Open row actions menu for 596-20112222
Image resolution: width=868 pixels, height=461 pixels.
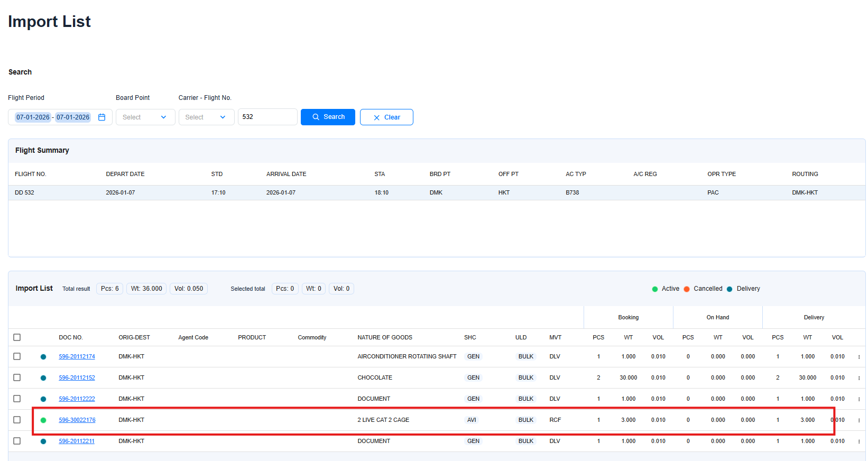point(858,399)
